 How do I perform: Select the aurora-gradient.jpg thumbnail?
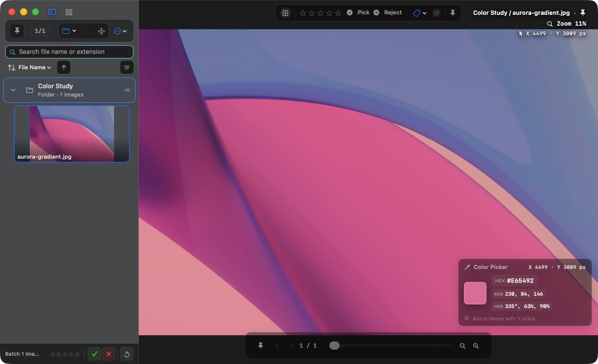pos(72,134)
